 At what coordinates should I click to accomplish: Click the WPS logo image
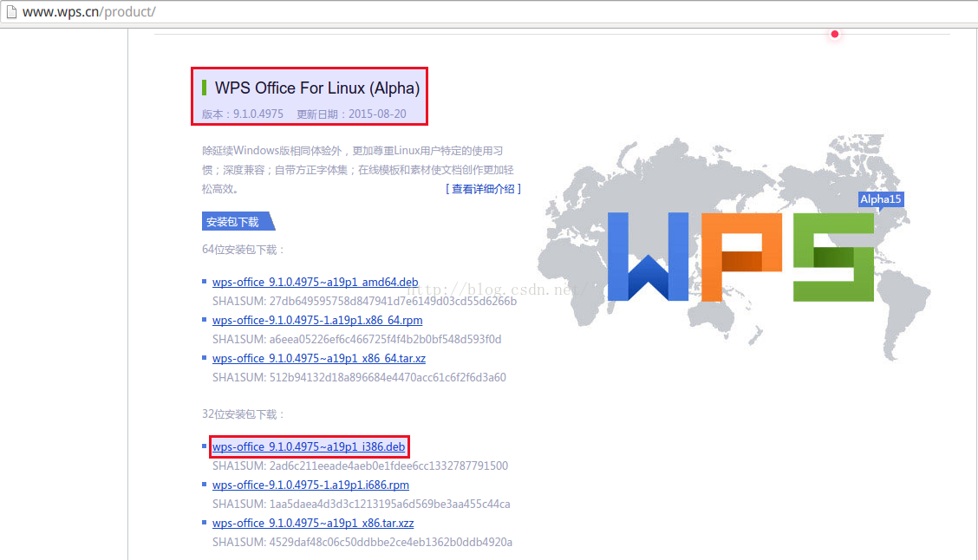pyautogui.click(x=740, y=257)
